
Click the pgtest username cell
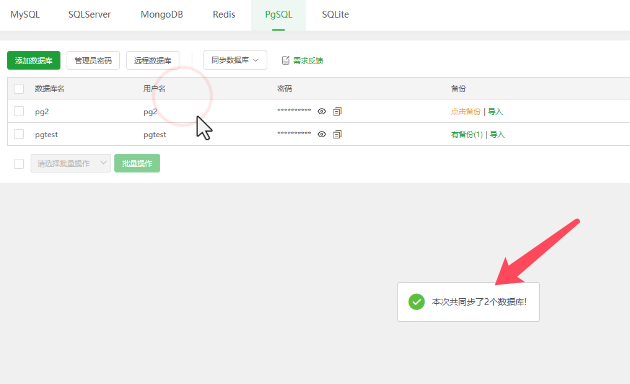point(155,135)
